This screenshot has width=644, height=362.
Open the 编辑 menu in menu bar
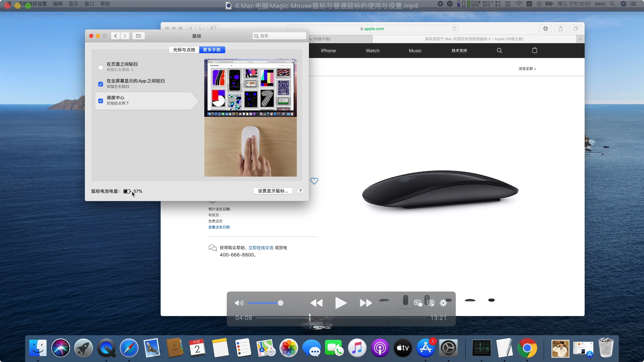point(58,4)
